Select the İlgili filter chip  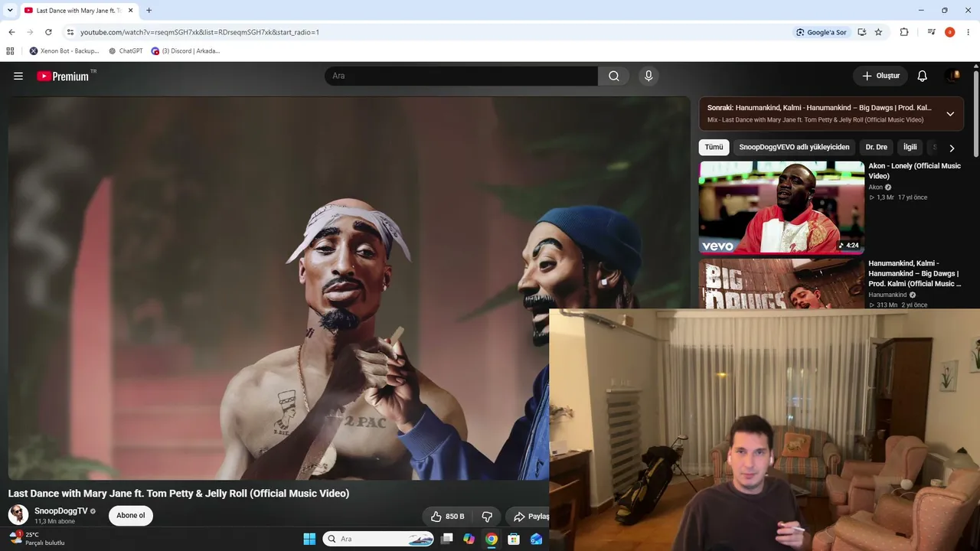[x=910, y=147]
